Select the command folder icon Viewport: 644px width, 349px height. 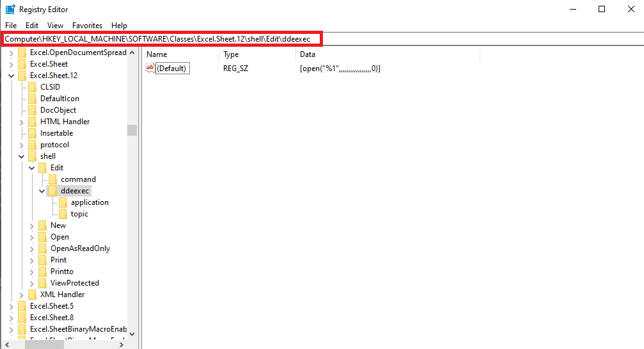coord(52,179)
